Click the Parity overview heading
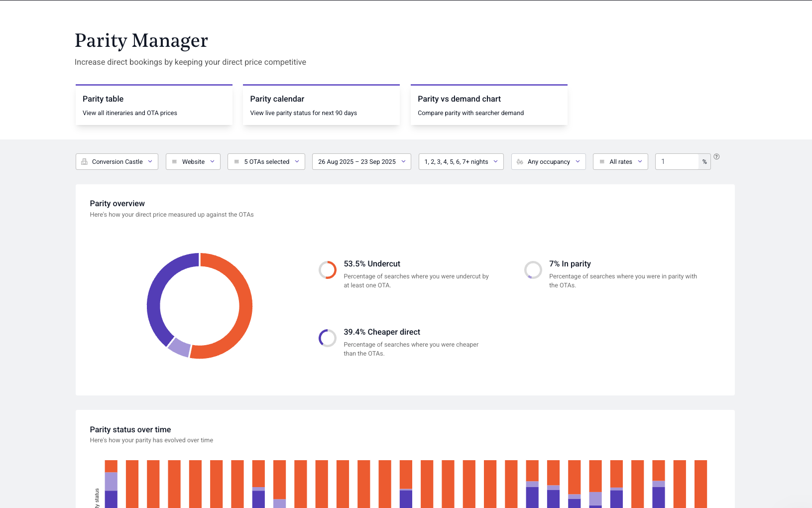This screenshot has height=508, width=812. (117, 204)
